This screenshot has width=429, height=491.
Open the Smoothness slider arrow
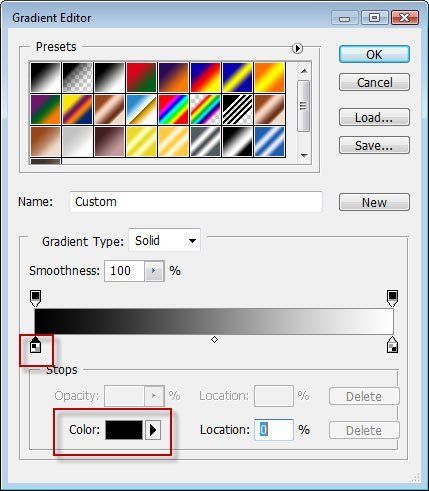pos(154,271)
